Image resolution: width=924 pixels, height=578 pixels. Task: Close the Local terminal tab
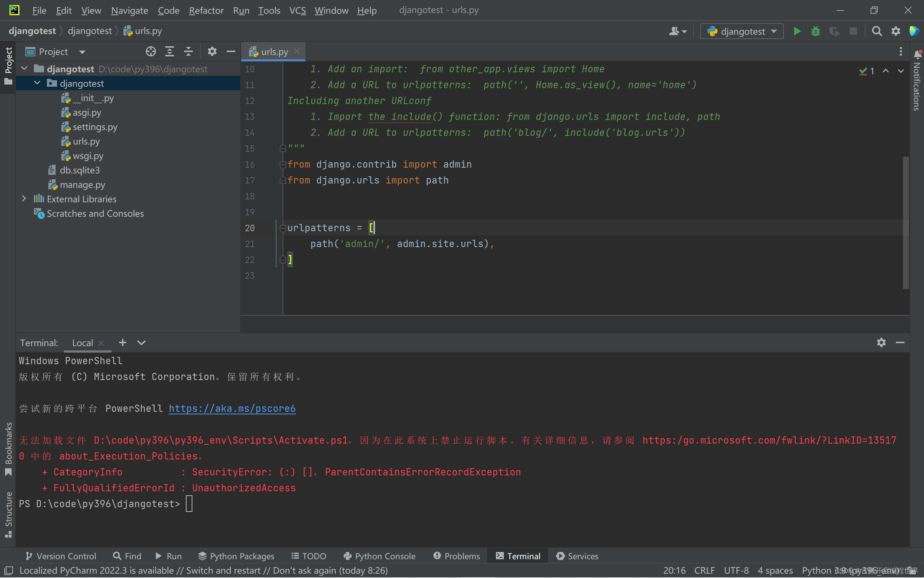pyautogui.click(x=101, y=343)
